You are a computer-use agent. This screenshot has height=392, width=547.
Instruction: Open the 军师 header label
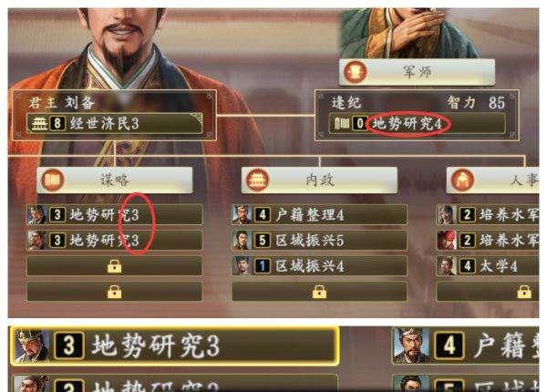point(417,72)
